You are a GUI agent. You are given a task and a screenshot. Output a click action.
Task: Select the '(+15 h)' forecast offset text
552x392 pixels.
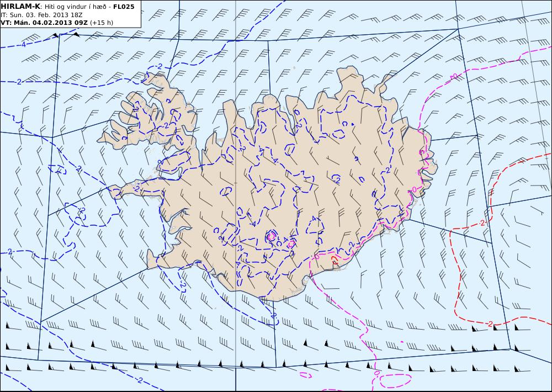(x=102, y=23)
